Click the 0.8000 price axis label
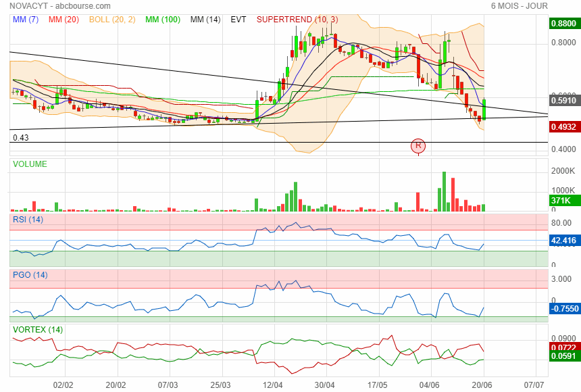The height and width of the screenshot is (392, 581). (563, 43)
